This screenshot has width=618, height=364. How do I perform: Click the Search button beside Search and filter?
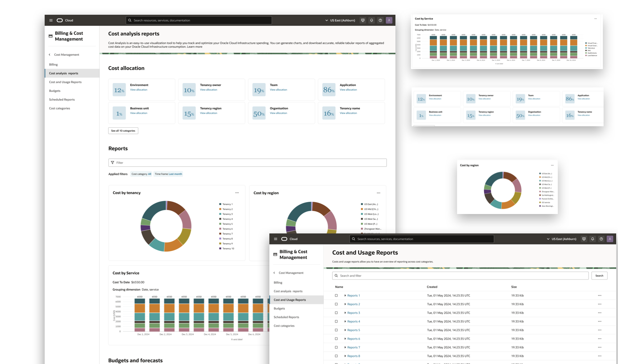(599, 276)
